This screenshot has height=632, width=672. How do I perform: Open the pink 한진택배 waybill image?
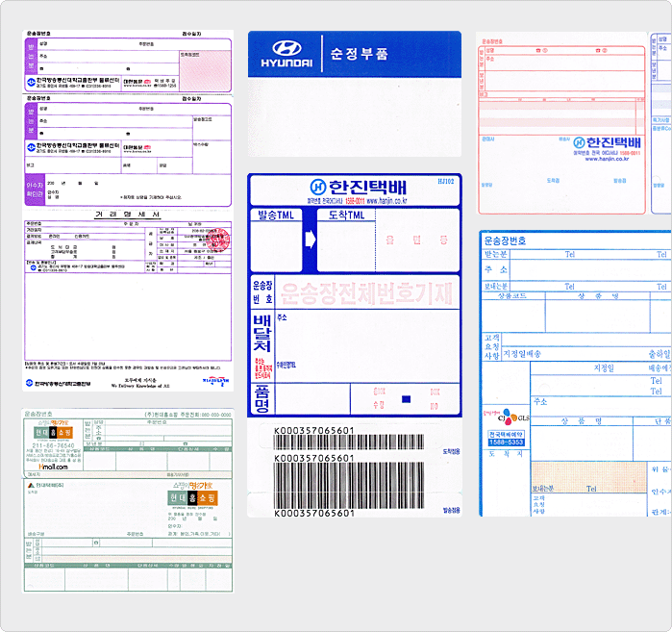561,123
